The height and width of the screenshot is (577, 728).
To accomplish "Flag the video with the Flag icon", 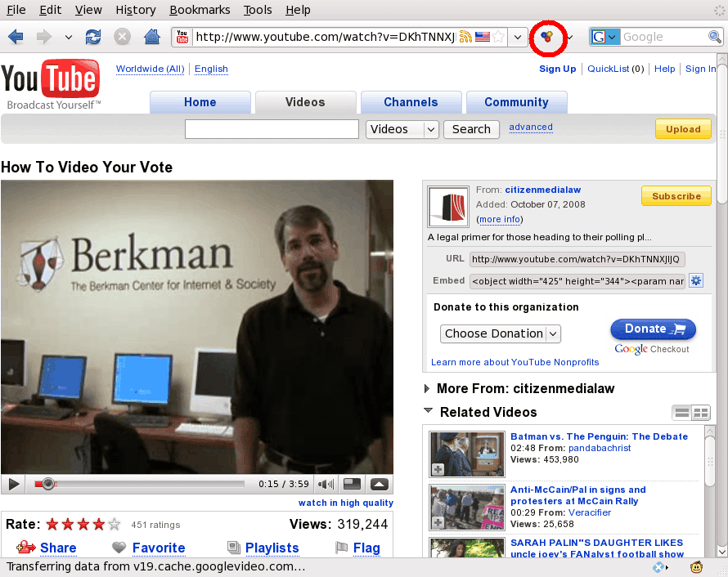I will 341,548.
